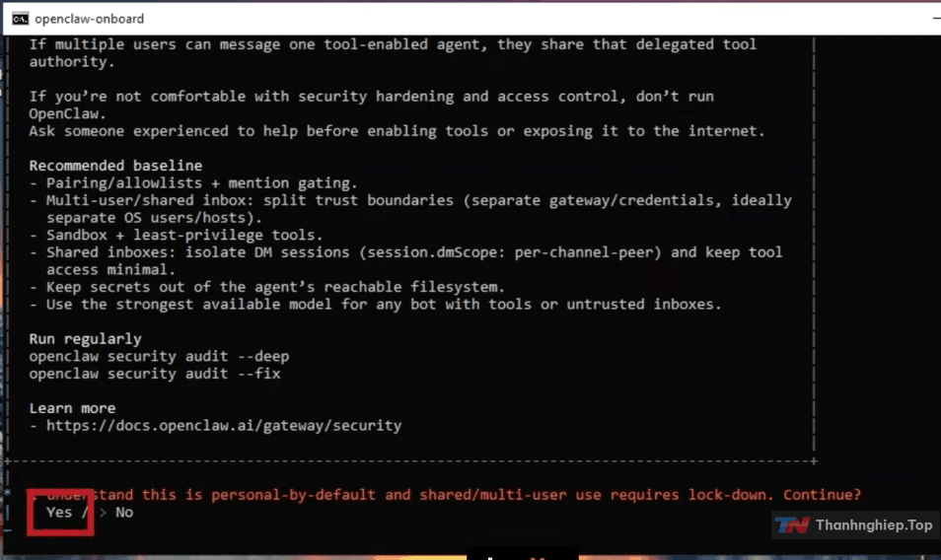
Task: Click the 'Sandbox + least-privilege tools' line
Action: tap(176, 235)
